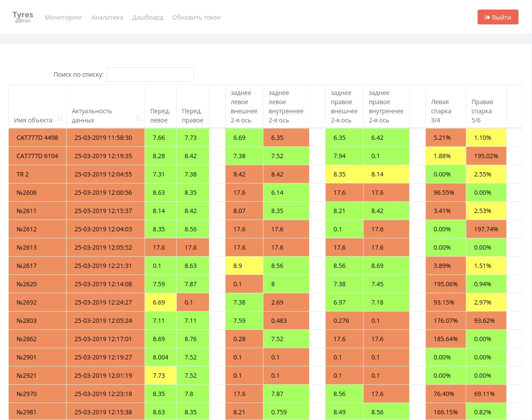Open the Аналитика menu item
The width and height of the screenshot is (532, 420).
coord(107,17)
